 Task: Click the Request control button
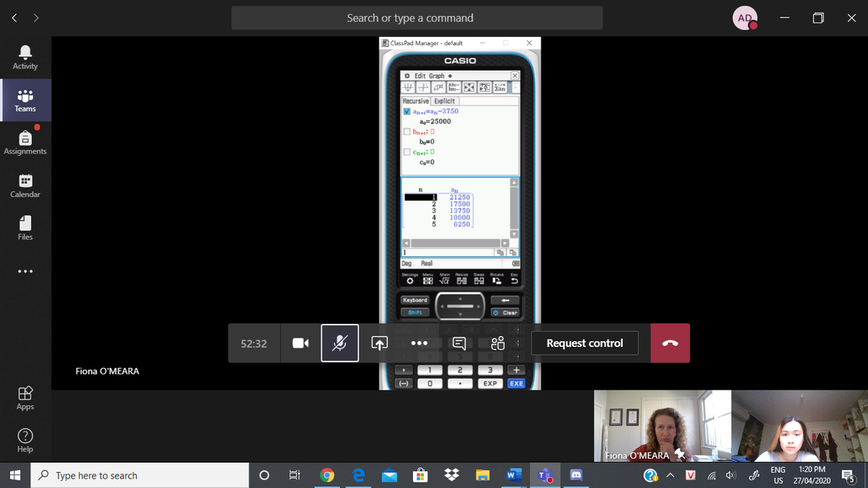[584, 343]
